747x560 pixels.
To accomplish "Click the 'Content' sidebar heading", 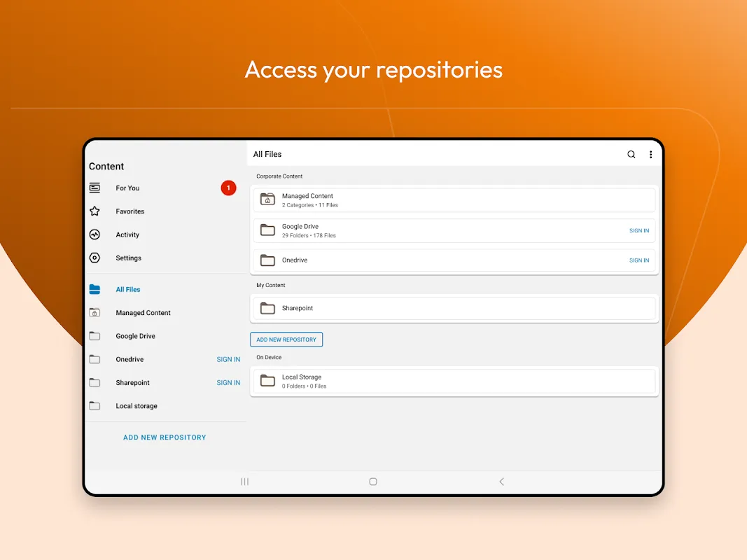I will point(106,166).
